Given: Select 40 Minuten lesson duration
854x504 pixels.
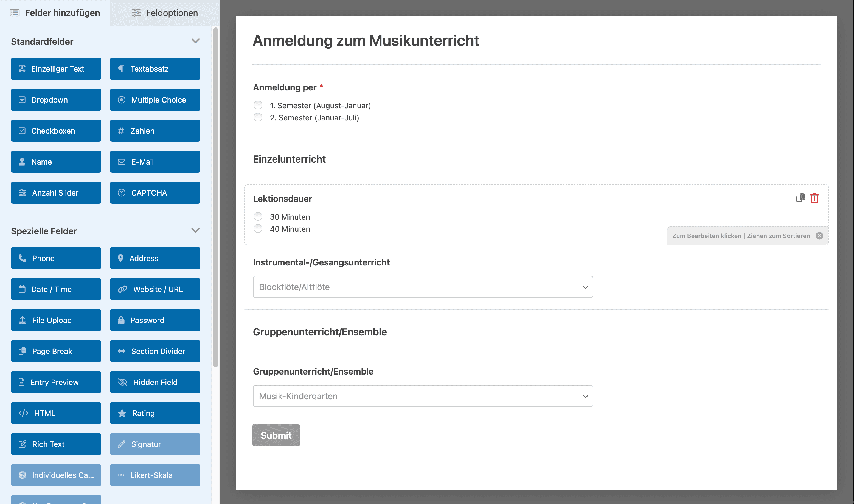Looking at the screenshot, I should [x=258, y=228].
